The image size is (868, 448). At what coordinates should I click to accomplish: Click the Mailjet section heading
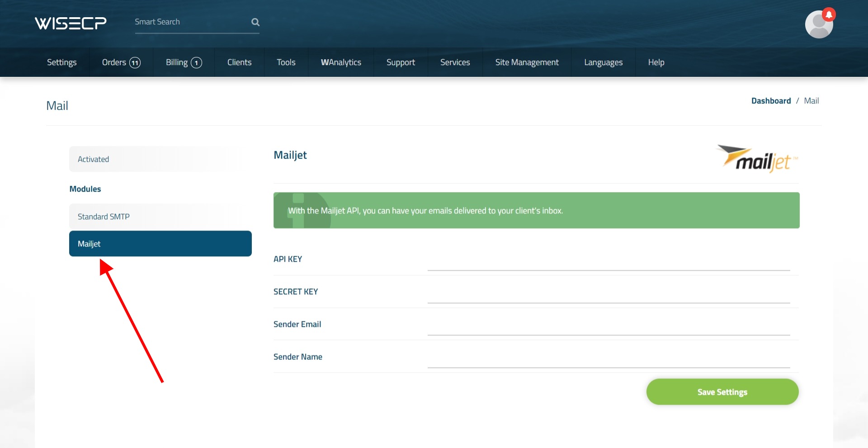click(290, 155)
